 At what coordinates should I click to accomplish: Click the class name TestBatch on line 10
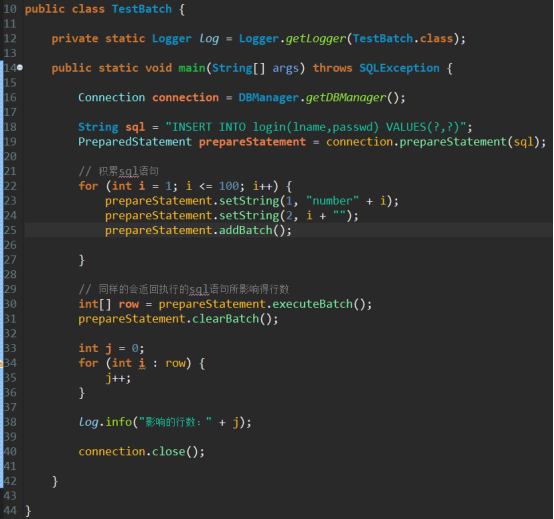click(142, 9)
